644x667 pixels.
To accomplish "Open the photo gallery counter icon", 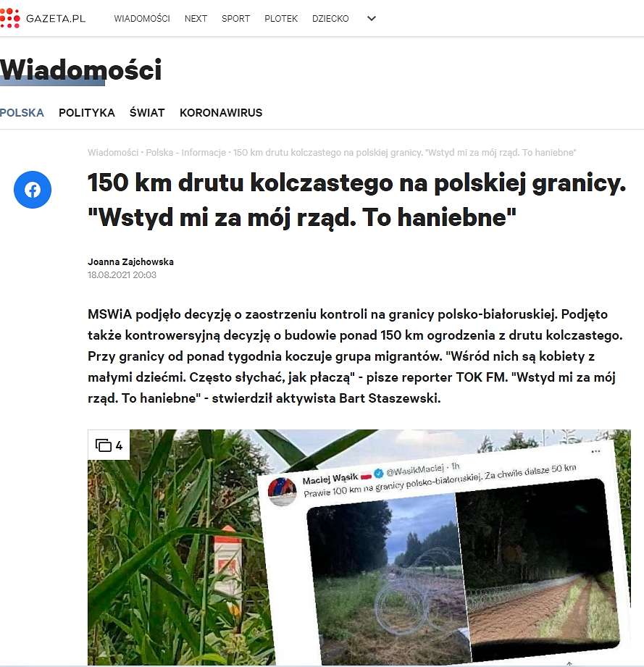I will 109,445.
